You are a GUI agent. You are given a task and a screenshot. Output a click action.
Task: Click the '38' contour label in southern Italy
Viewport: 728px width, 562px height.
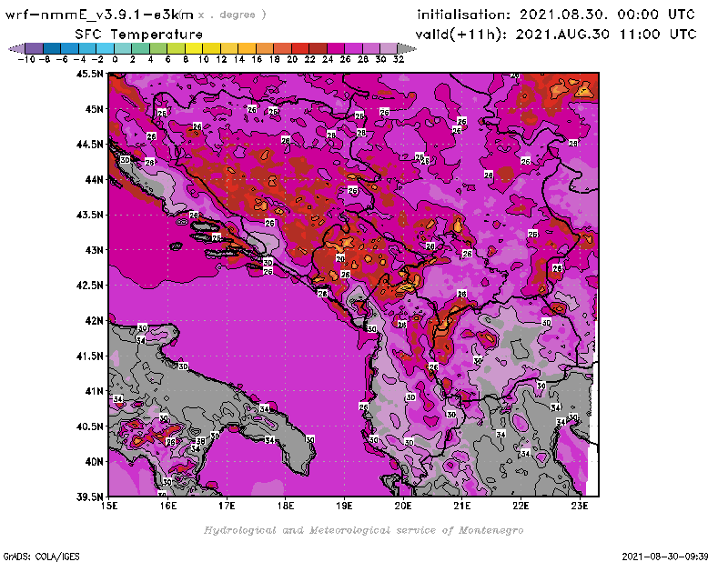click(x=200, y=441)
